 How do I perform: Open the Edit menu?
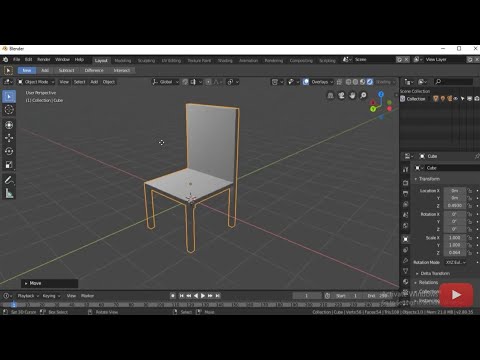tap(29, 60)
